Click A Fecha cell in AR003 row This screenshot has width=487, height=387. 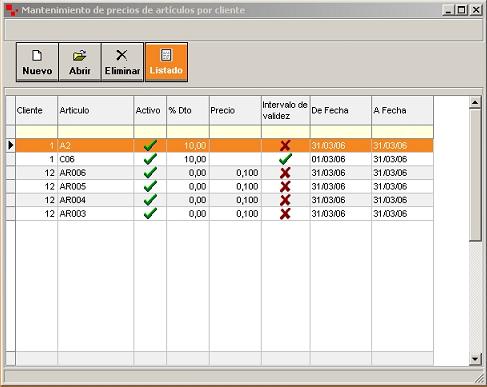[x=402, y=214]
